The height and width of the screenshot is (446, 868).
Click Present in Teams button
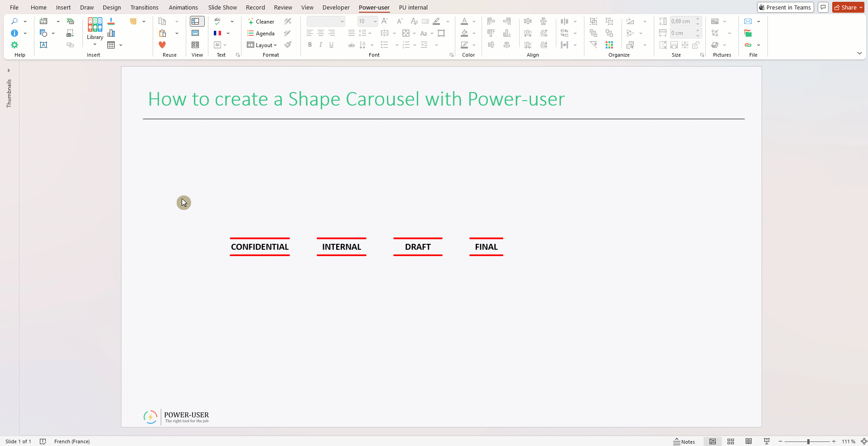point(785,7)
